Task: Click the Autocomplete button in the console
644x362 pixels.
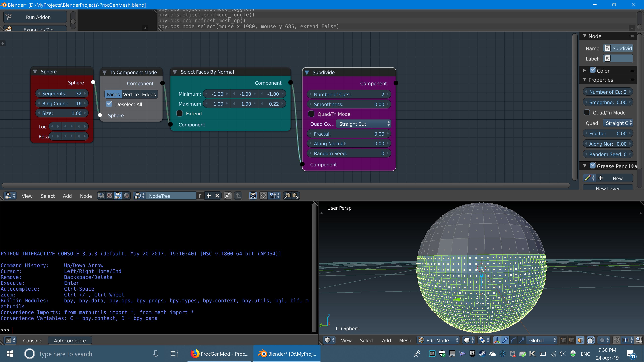Action: [x=70, y=340]
